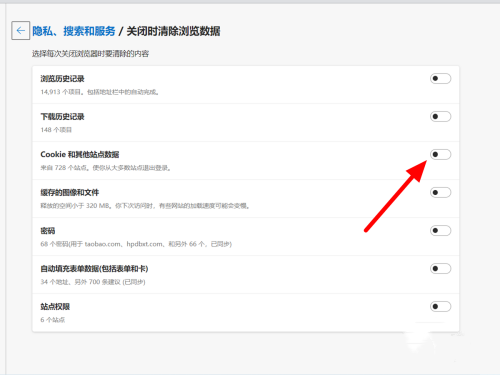Click the 密码 row title
500x375 pixels.
click(48, 231)
